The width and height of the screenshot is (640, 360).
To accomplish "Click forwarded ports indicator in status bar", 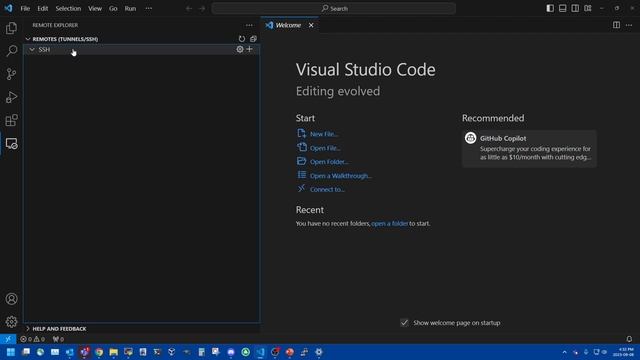I will pyautogui.click(x=58, y=339).
